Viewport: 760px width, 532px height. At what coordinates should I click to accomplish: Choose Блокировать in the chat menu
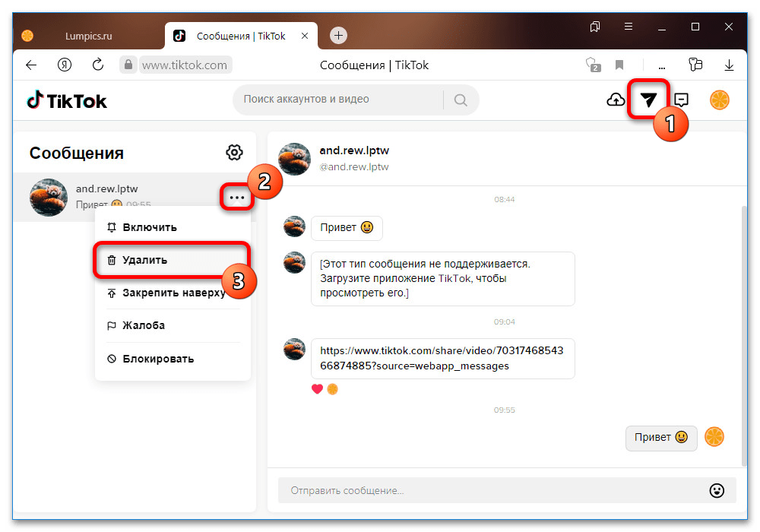pyautogui.click(x=173, y=359)
